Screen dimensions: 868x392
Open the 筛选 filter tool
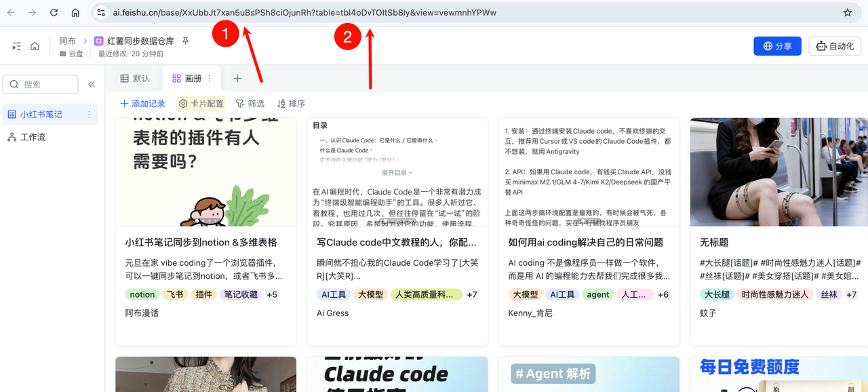(x=250, y=103)
